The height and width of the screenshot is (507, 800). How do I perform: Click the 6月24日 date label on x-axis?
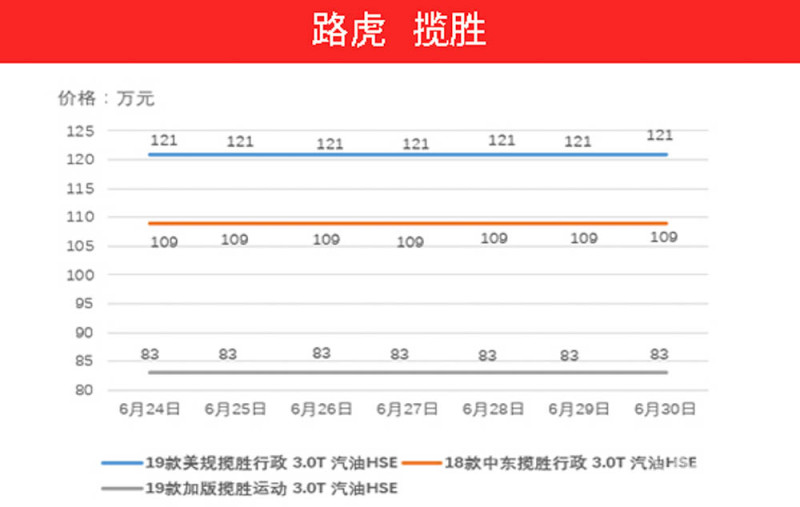pos(149,408)
